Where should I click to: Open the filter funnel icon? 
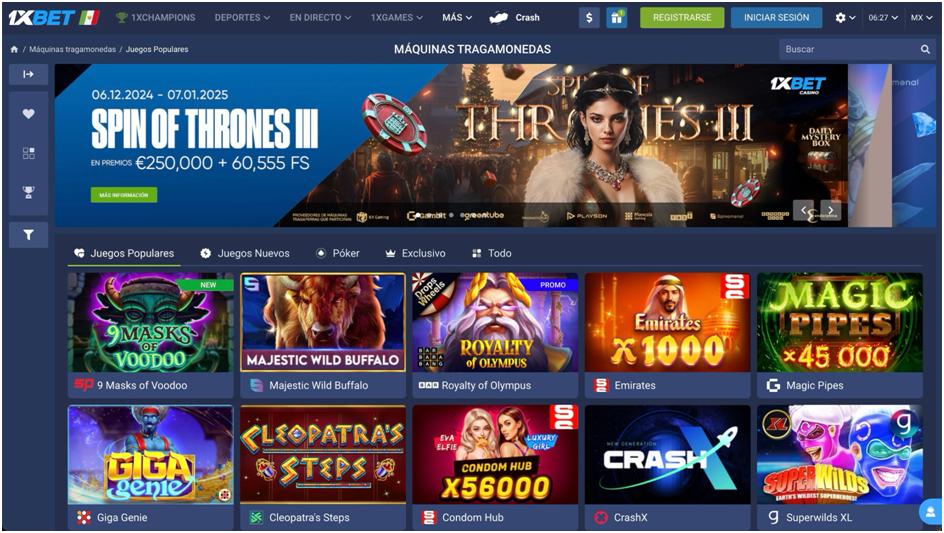[28, 235]
